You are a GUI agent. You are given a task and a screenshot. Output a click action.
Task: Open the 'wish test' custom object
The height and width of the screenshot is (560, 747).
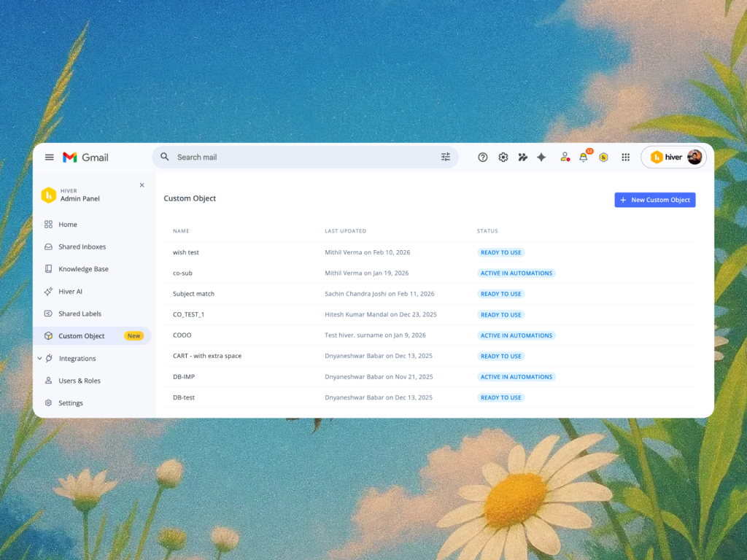186,252
